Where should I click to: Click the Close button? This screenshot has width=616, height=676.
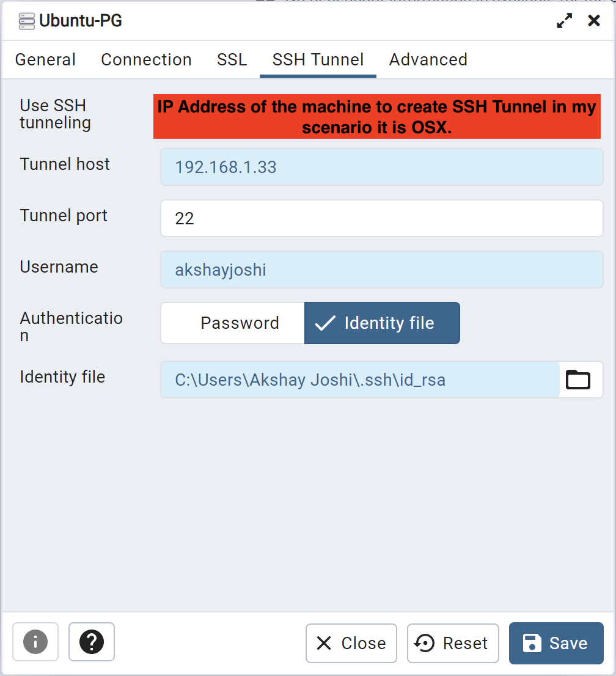pyautogui.click(x=351, y=643)
